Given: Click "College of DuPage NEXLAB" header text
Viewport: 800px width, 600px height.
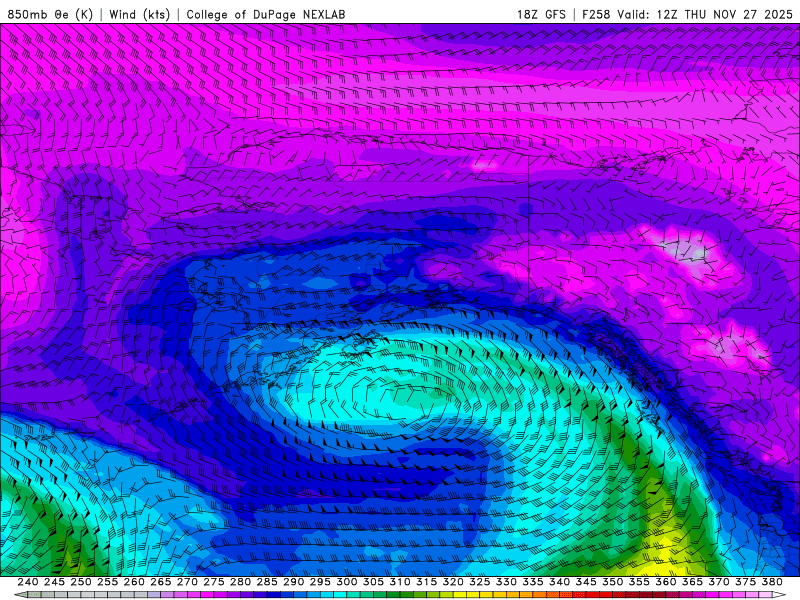Looking at the screenshot, I should 266,14.
